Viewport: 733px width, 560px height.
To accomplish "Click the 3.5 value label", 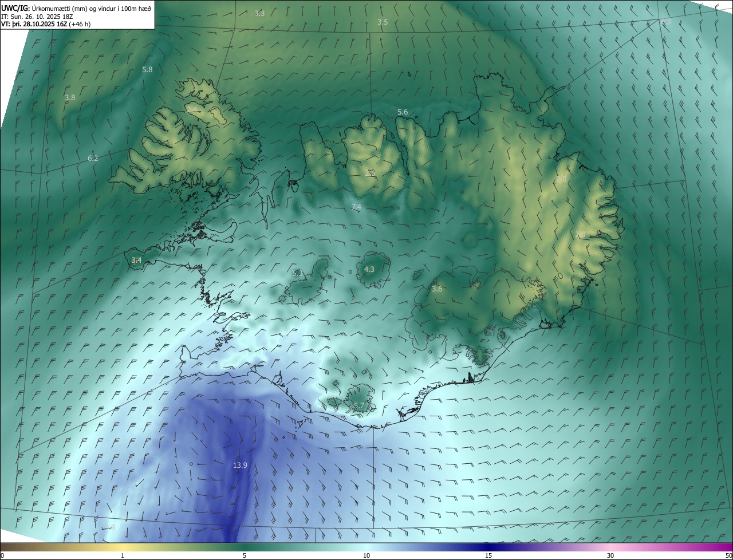I will (x=383, y=22).
